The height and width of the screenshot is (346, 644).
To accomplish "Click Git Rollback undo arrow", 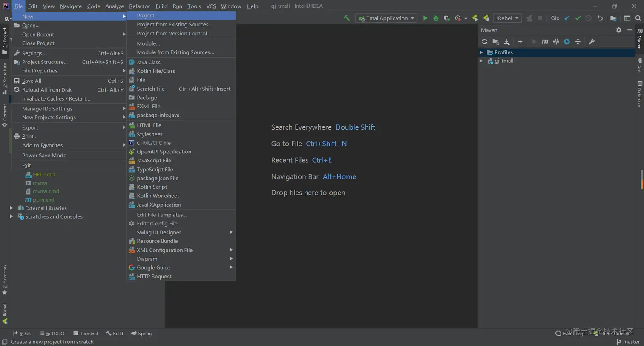I will (600, 18).
